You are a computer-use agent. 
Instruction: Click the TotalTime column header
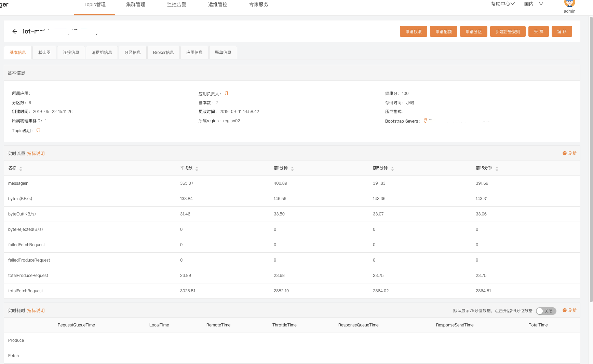pyautogui.click(x=538, y=325)
